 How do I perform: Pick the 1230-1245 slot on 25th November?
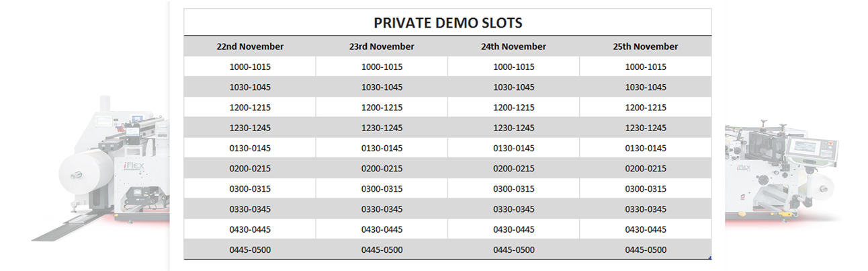click(x=646, y=128)
